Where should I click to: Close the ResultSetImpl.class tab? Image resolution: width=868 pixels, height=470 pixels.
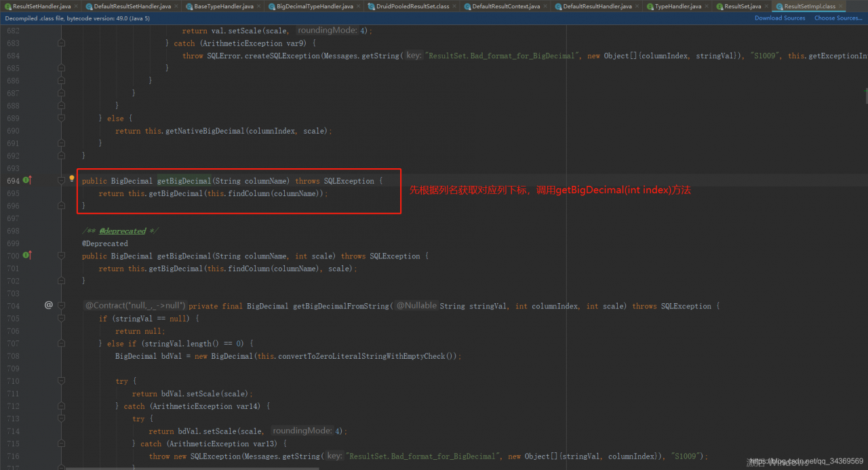point(842,6)
